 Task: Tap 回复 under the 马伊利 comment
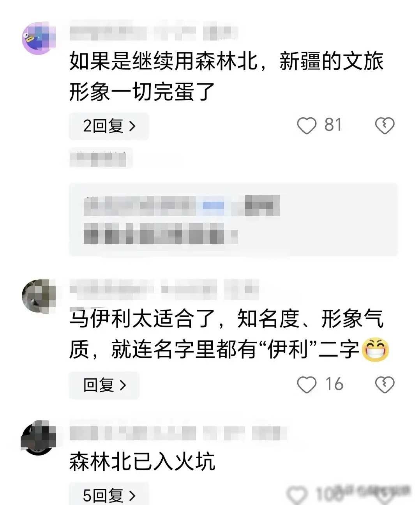point(104,385)
